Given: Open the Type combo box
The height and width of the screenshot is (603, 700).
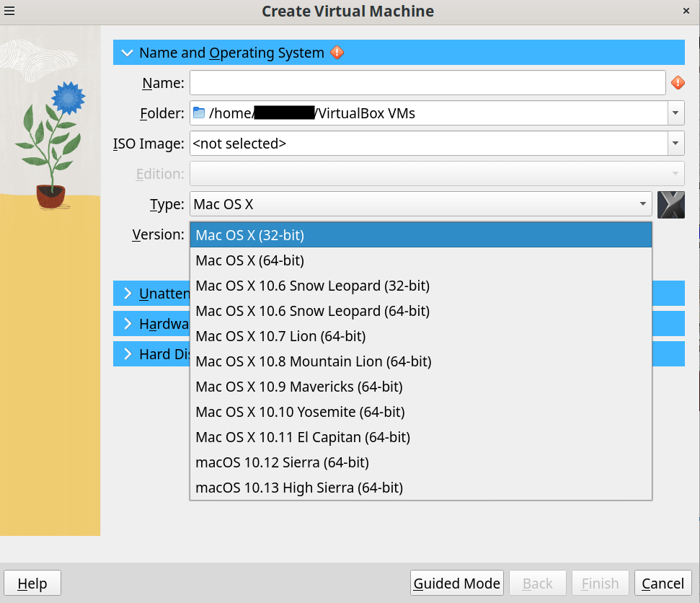Looking at the screenshot, I should (420, 204).
